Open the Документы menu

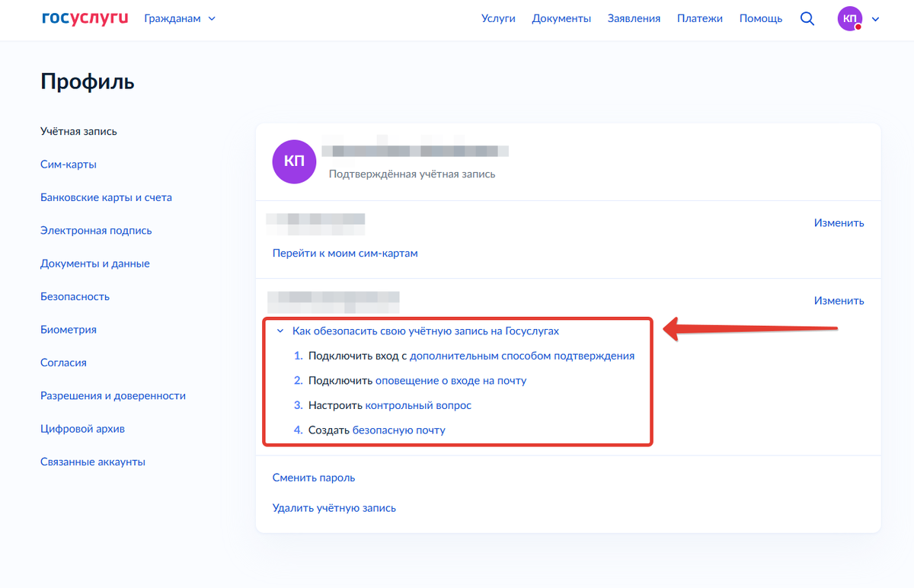561,18
